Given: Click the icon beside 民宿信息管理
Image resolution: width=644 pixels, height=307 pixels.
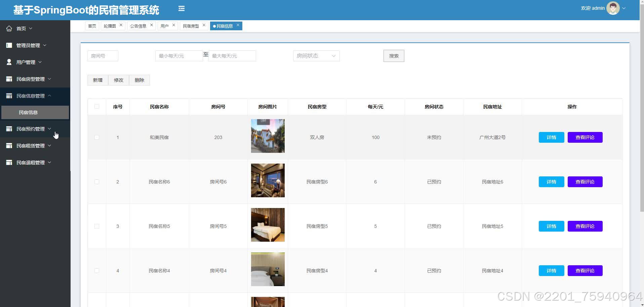Looking at the screenshot, I should coord(9,96).
